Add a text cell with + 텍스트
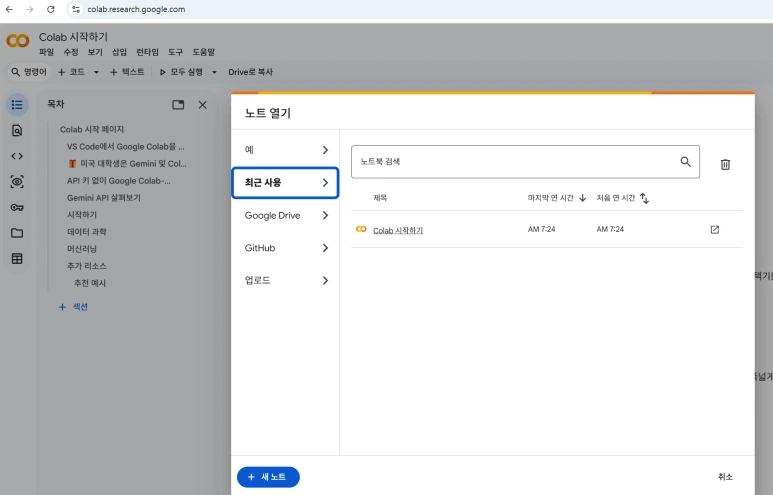Viewport: 773px width, 495px height. 127,72
